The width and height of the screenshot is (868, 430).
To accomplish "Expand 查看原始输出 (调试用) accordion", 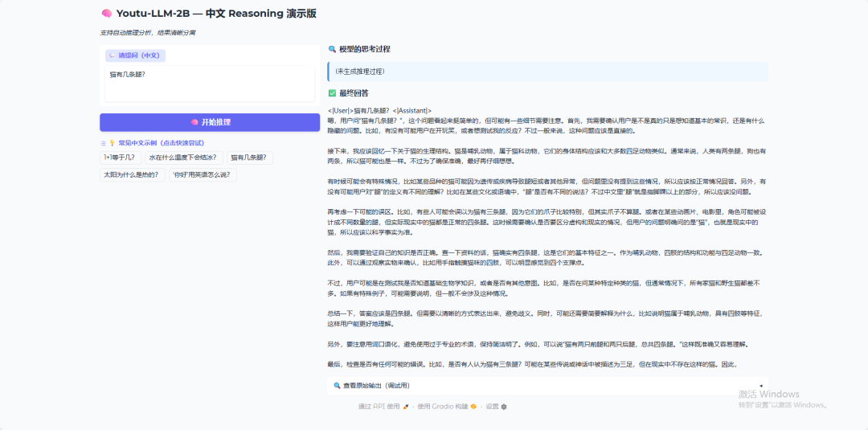I will tap(547, 386).
